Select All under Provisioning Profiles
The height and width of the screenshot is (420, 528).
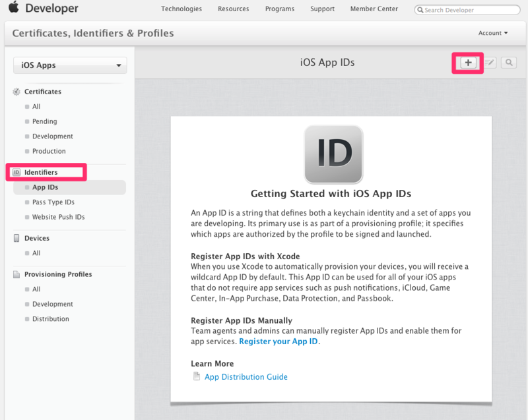(36, 289)
